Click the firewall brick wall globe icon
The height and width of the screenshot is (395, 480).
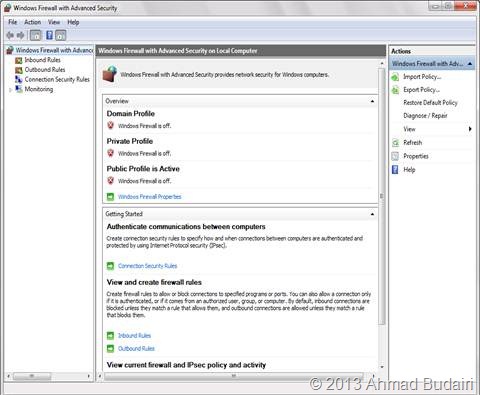(110, 74)
